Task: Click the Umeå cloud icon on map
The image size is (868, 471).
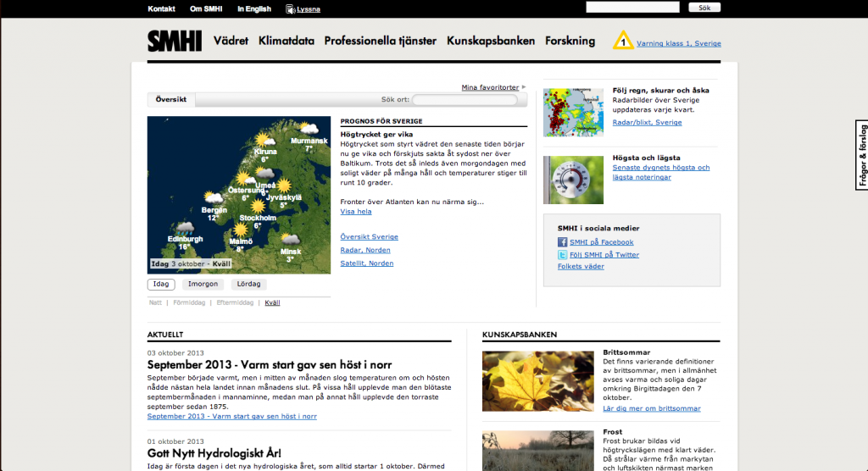Action: 264,174
